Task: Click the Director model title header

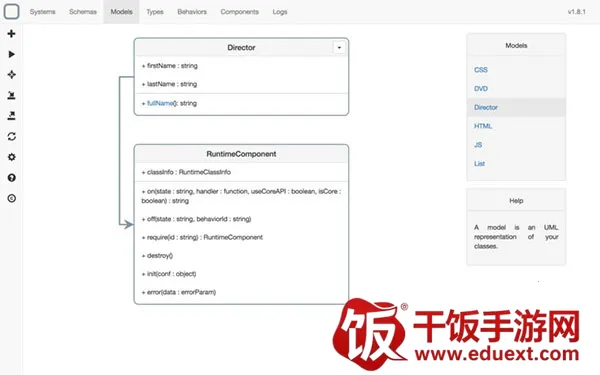Action: [x=241, y=48]
